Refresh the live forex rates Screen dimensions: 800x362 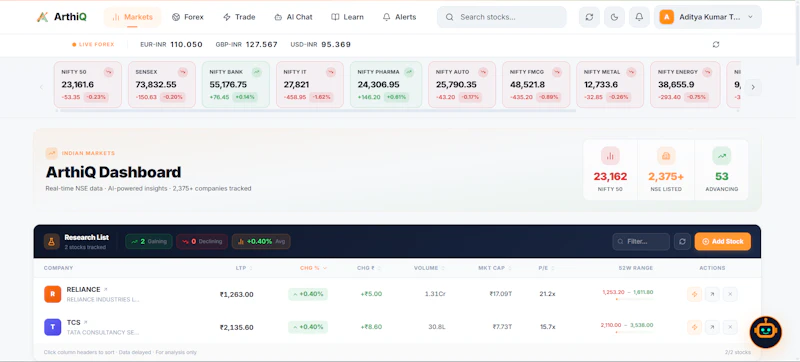click(716, 44)
